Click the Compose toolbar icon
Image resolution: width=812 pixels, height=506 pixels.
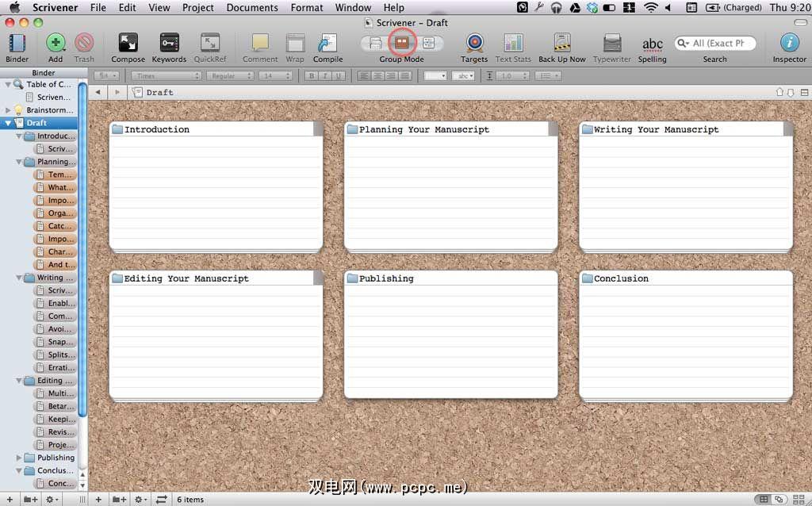coord(128,44)
